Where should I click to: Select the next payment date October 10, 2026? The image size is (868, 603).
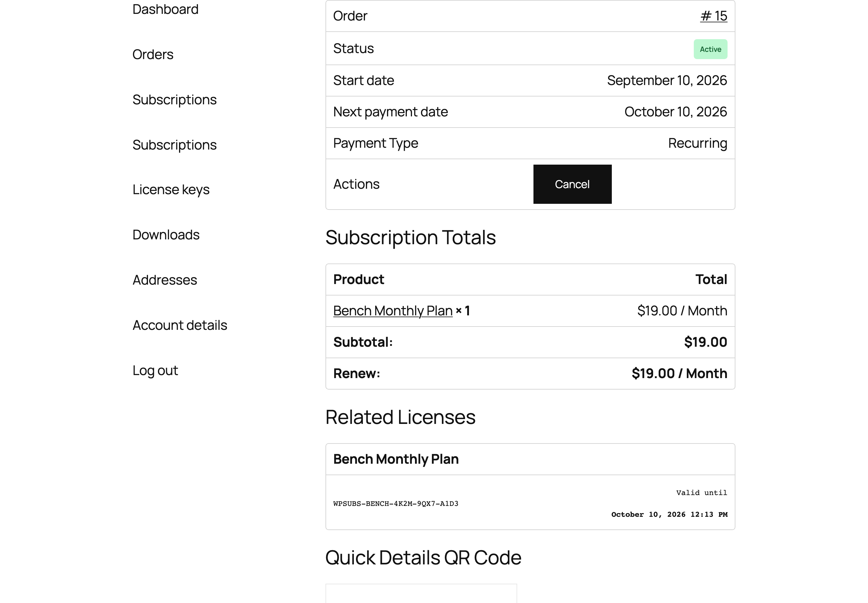point(676,112)
